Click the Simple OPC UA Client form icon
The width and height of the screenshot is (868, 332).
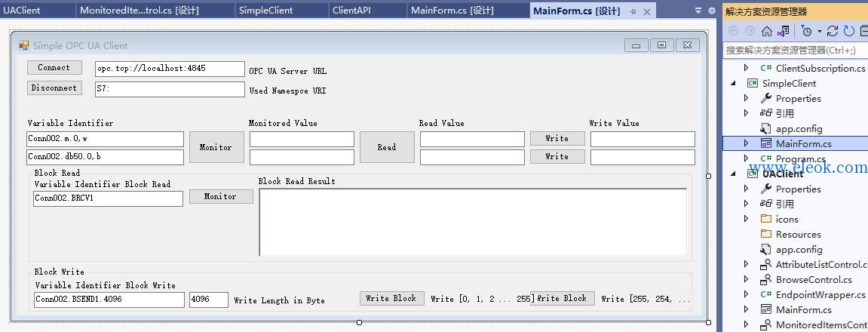pos(24,45)
